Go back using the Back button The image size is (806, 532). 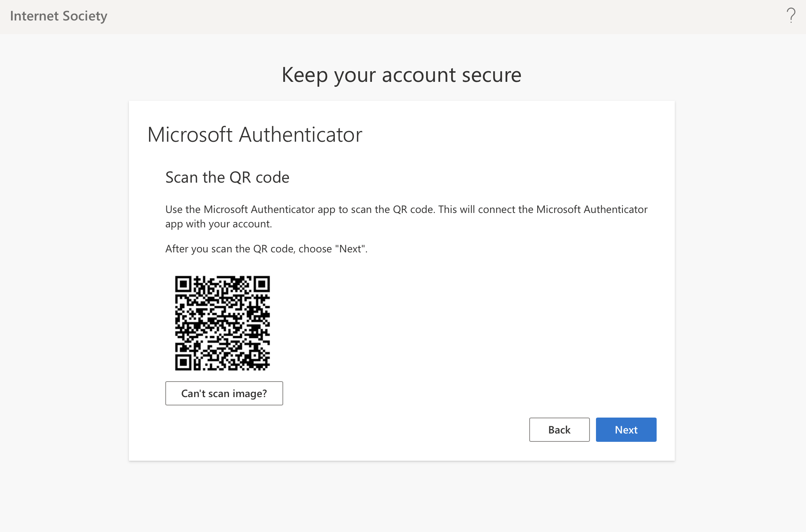pyautogui.click(x=559, y=430)
